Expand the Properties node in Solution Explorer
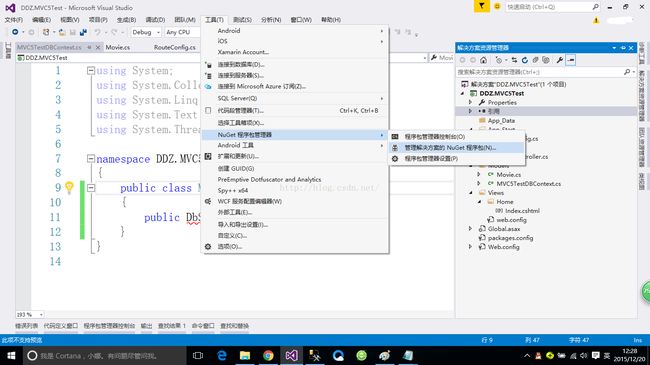This screenshot has height=365, width=650. tap(470, 102)
